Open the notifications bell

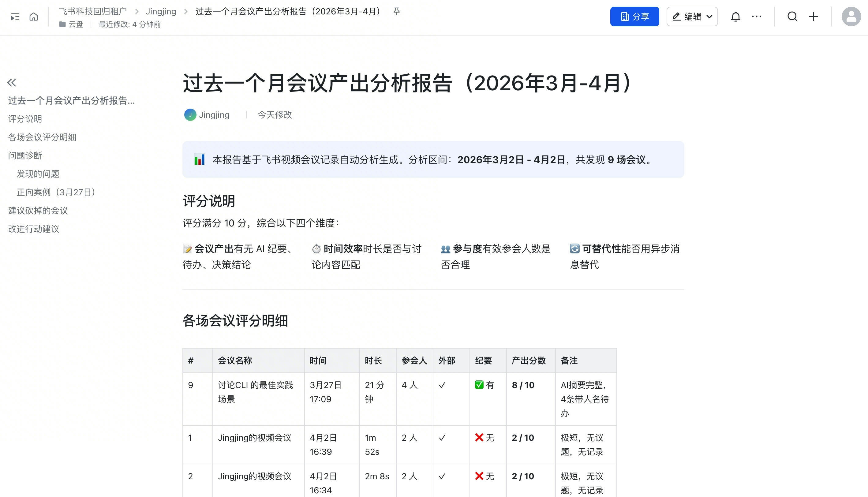pyautogui.click(x=735, y=17)
